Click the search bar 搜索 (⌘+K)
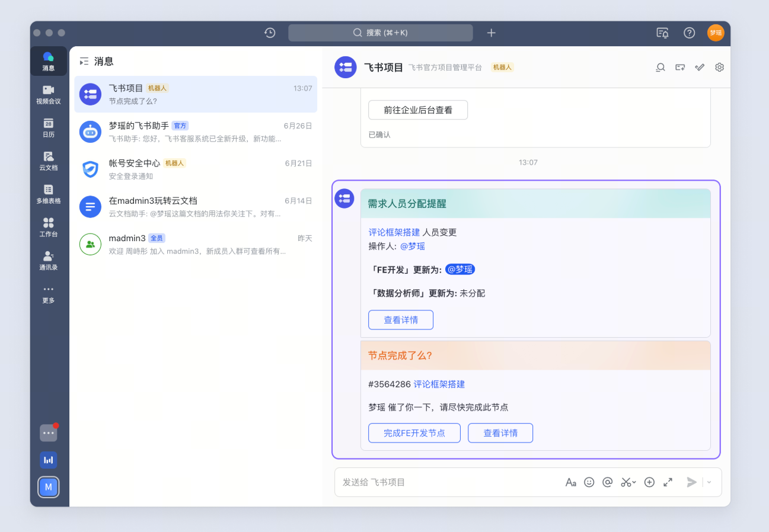 point(381,33)
